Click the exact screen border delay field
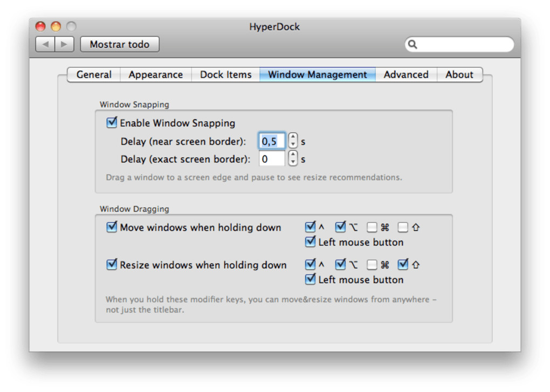This screenshot has height=392, width=550. coord(272,159)
